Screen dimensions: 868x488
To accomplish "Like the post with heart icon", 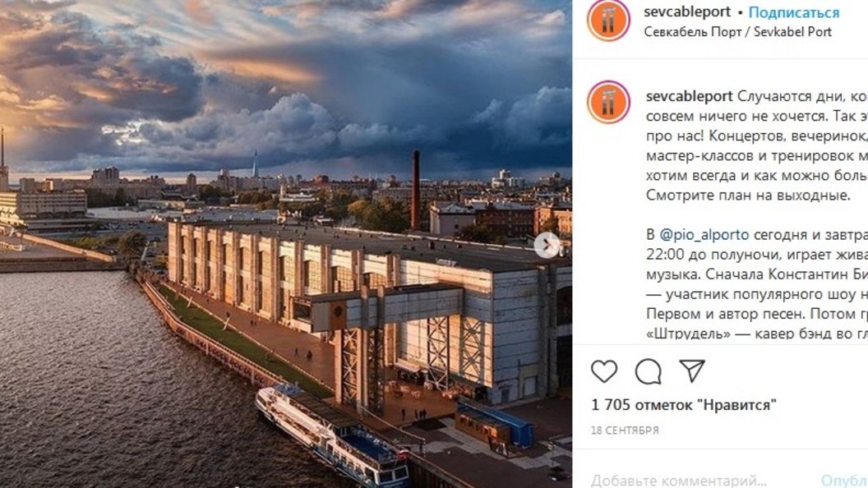I will (x=604, y=371).
